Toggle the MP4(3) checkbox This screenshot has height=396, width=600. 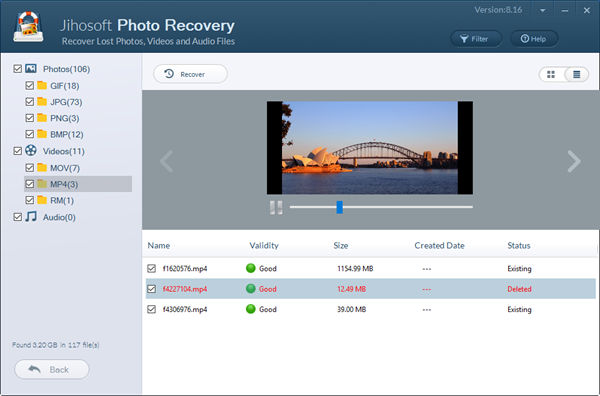29,184
